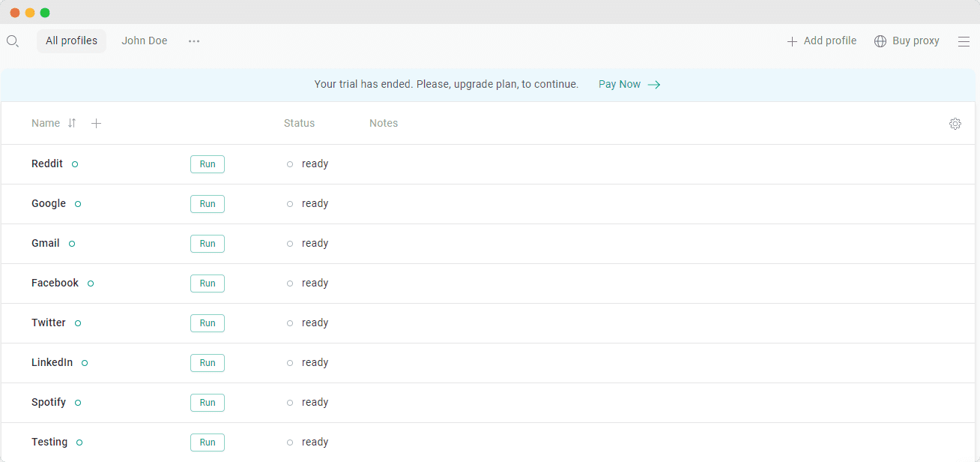Viewport: 980px width, 462px height.
Task: Add a column with the plus icon
Action: point(96,123)
